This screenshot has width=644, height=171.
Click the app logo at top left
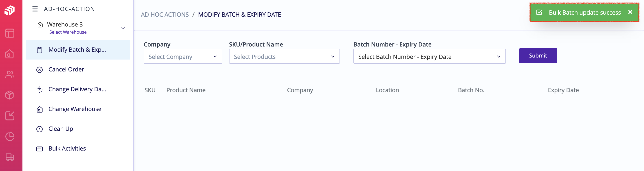pyautogui.click(x=10, y=11)
